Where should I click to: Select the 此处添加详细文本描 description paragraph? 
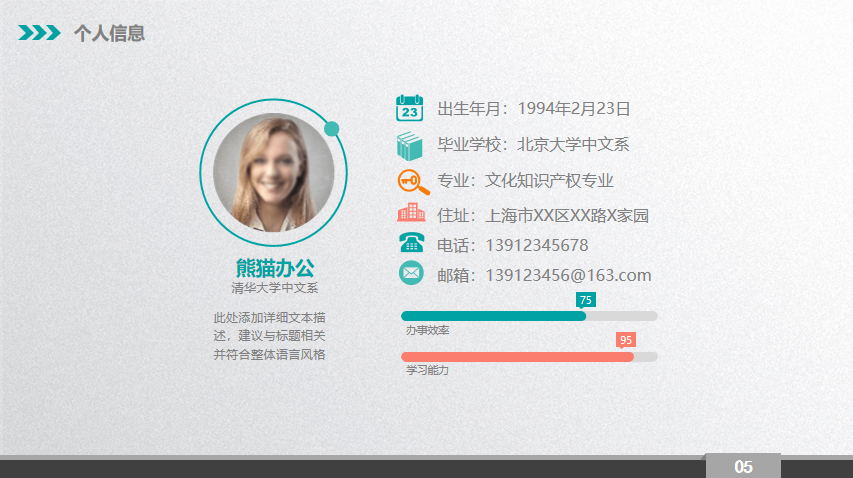coord(269,336)
